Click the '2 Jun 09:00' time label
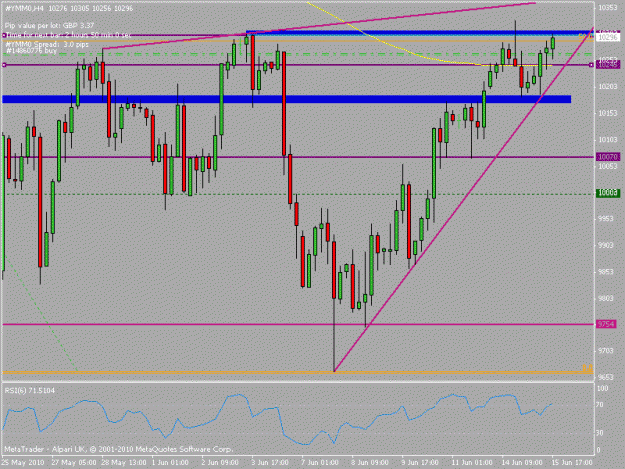Image resolution: width=625 pixels, height=469 pixels. pyautogui.click(x=220, y=463)
